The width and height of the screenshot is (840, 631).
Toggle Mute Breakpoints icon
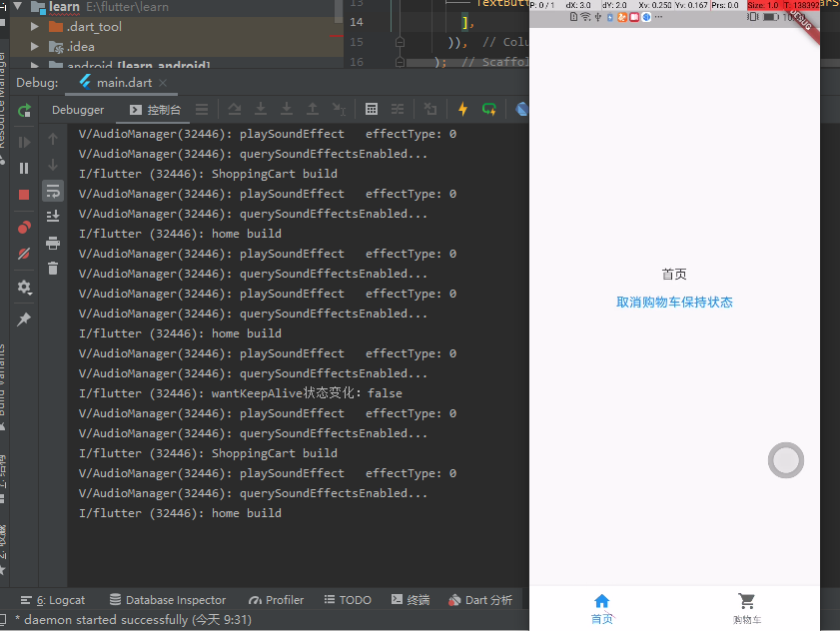(24, 254)
